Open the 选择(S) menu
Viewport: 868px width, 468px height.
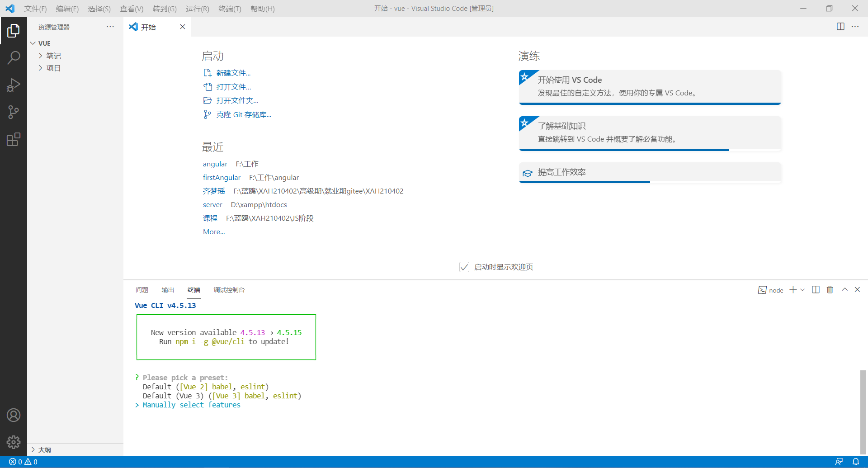click(99, 9)
